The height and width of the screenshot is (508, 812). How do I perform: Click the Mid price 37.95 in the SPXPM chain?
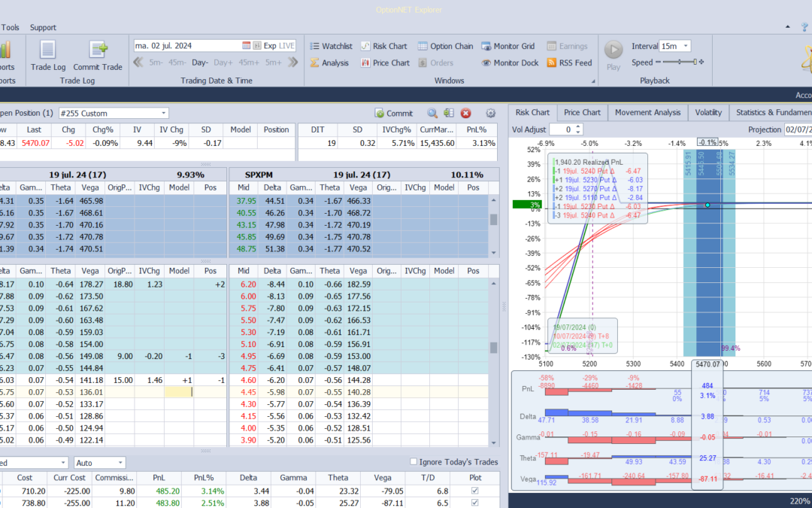pos(244,201)
